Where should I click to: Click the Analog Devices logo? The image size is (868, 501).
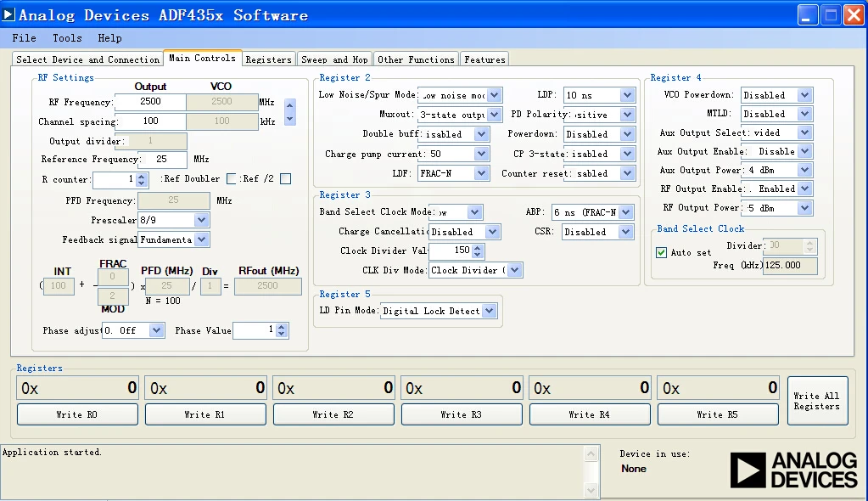793,470
